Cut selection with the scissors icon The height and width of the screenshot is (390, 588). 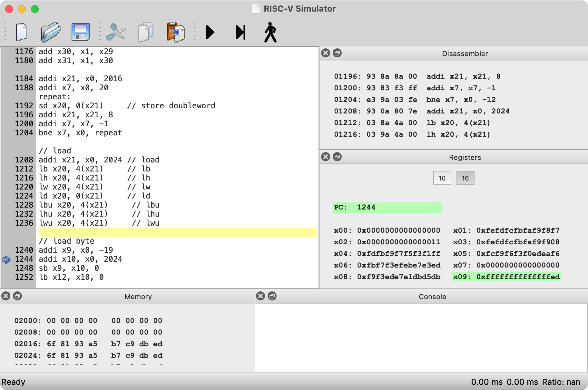[x=115, y=32]
